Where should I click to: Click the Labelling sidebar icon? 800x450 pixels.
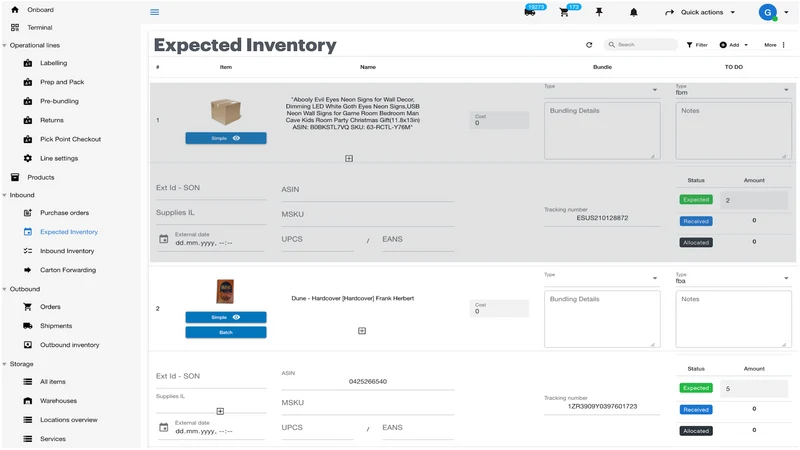click(28, 63)
